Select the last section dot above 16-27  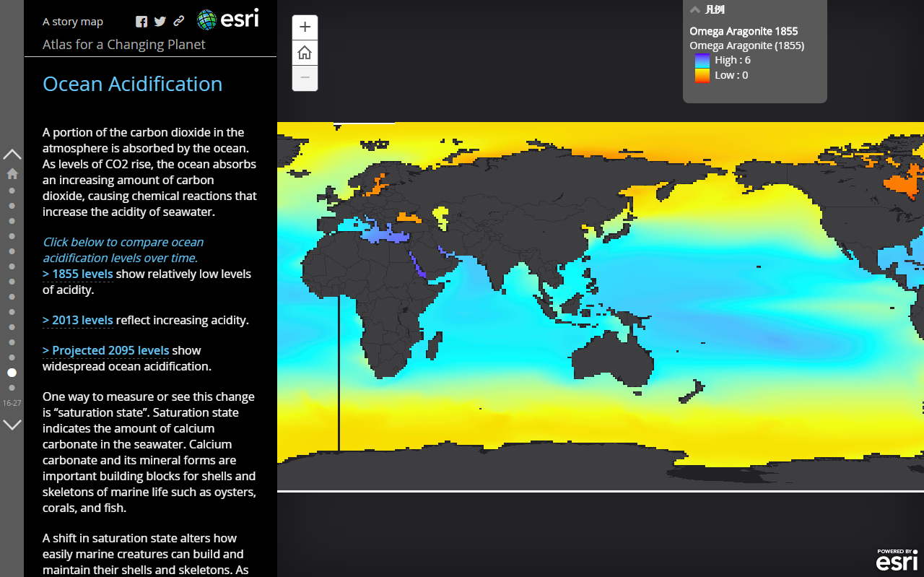(x=12, y=388)
